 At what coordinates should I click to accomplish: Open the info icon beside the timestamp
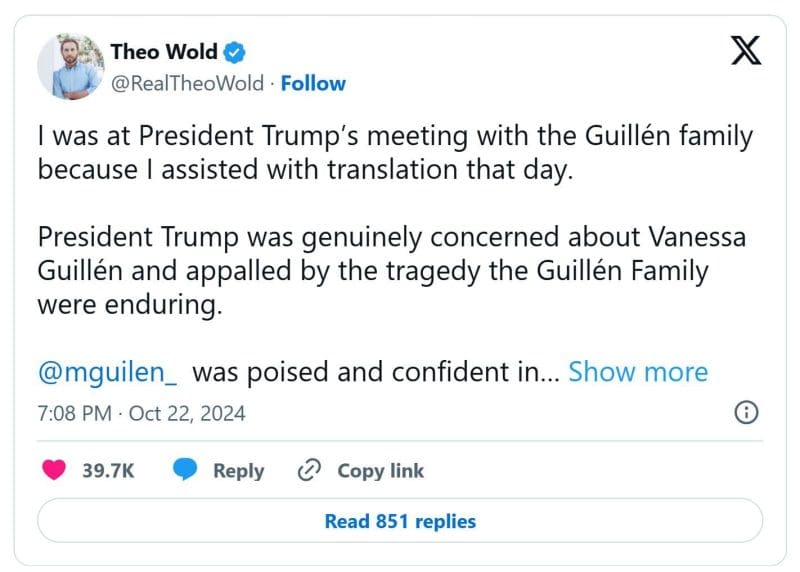click(746, 412)
